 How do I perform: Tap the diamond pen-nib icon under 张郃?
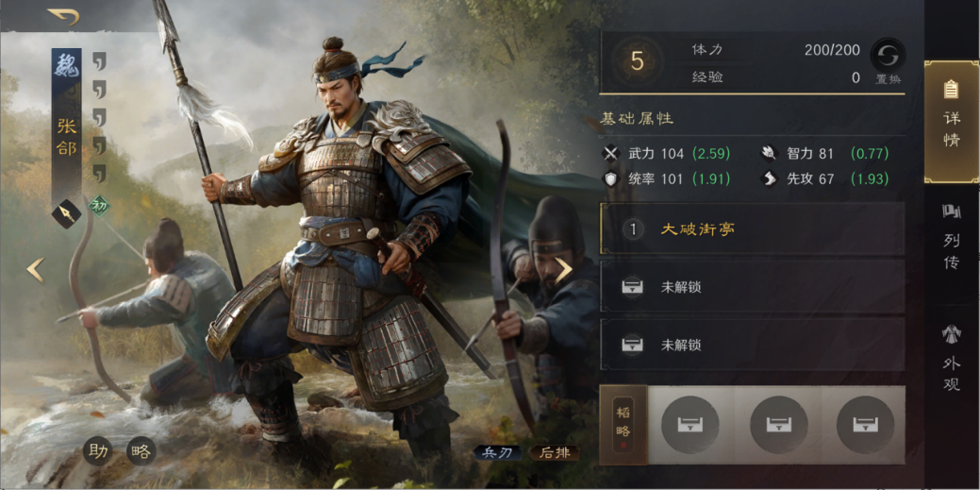click(x=66, y=214)
